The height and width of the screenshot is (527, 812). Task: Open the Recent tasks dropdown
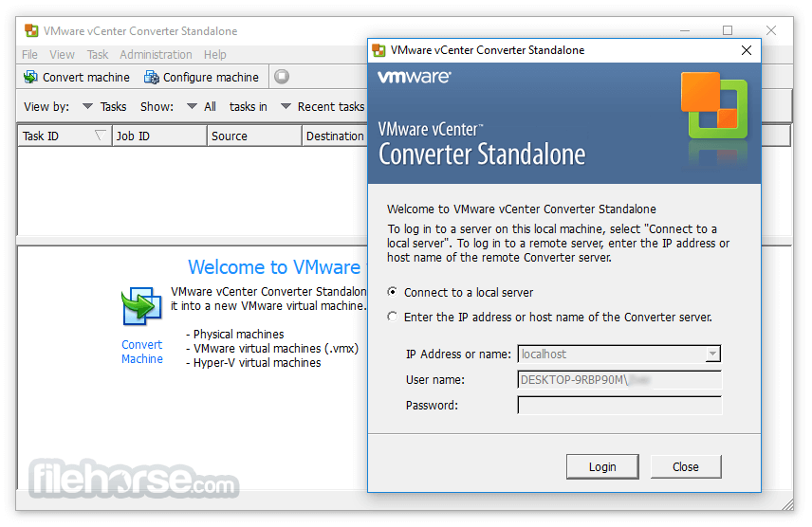(286, 106)
